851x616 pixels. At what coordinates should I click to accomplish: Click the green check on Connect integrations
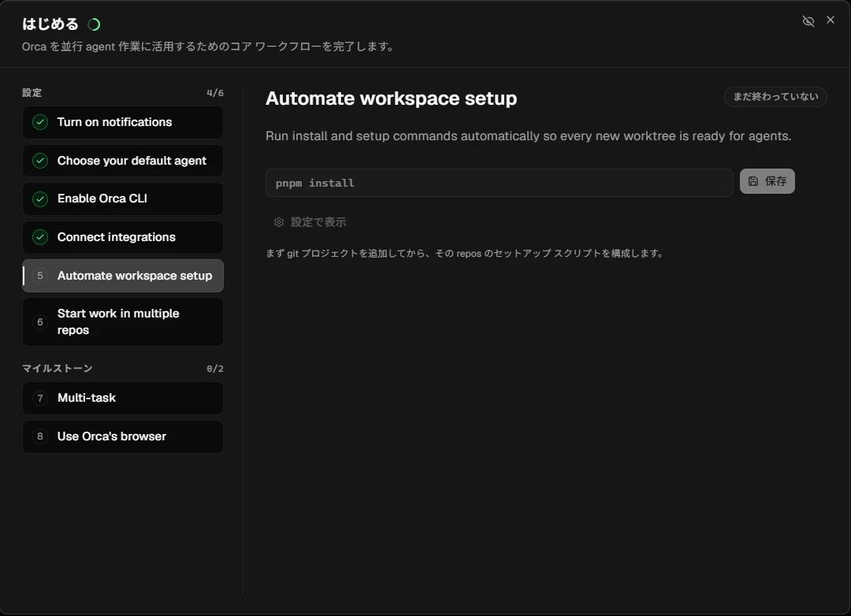pyautogui.click(x=40, y=237)
